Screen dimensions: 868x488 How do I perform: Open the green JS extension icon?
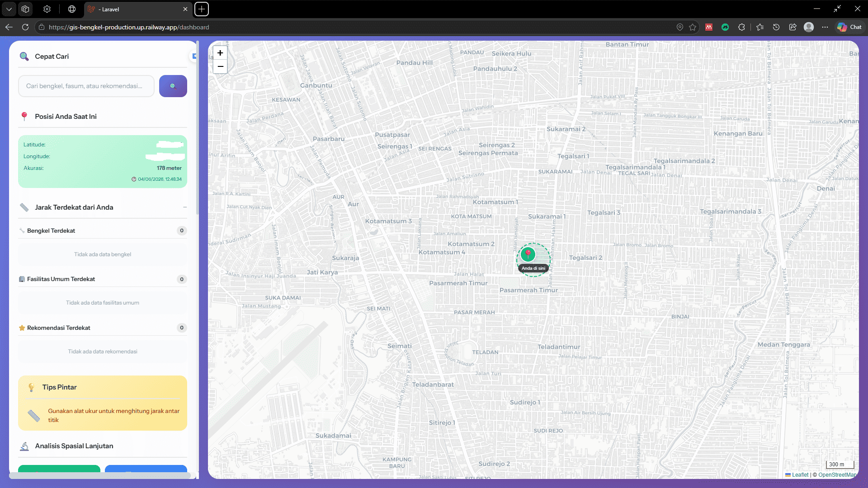[725, 27]
